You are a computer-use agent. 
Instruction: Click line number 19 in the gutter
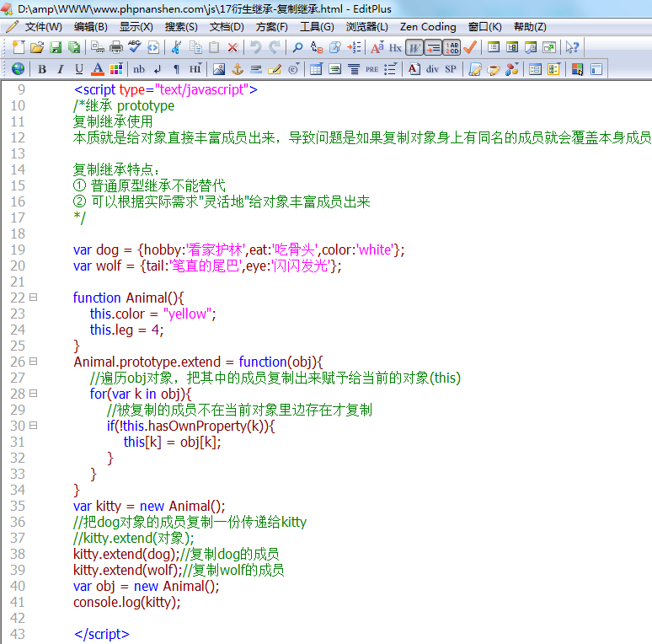18,250
